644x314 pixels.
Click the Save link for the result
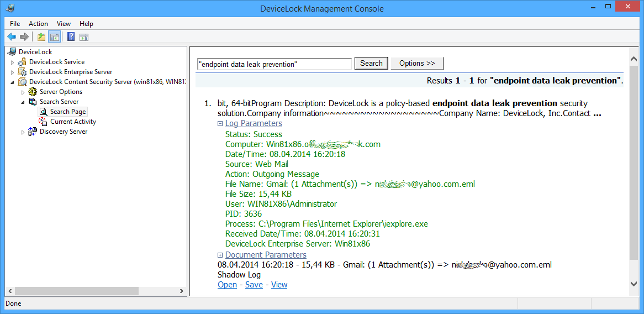(x=254, y=284)
